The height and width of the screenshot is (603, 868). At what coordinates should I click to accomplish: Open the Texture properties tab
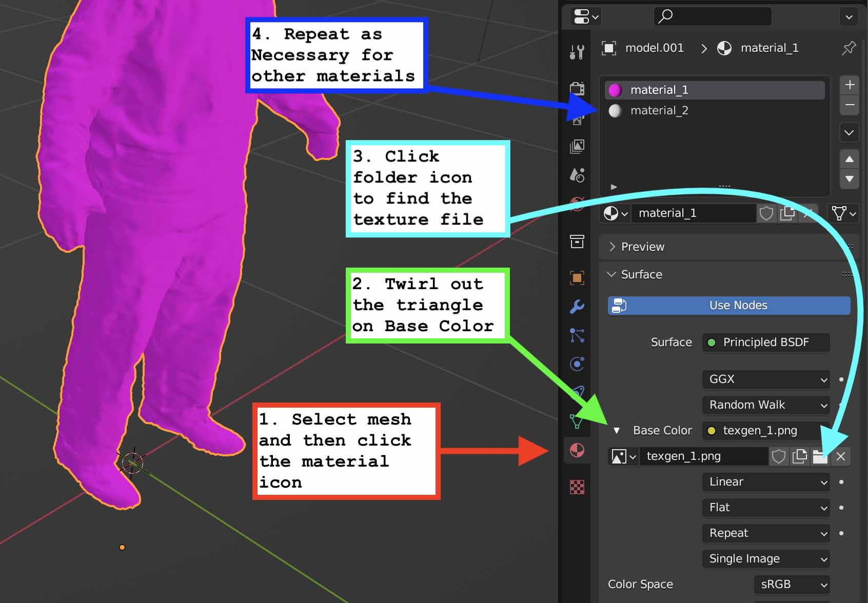[577, 487]
